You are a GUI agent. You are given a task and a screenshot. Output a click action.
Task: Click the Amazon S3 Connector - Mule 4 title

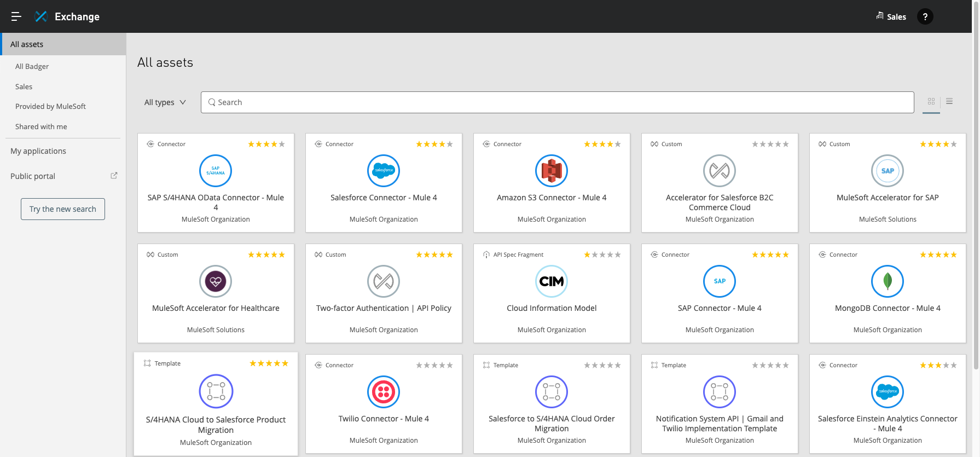(x=552, y=198)
